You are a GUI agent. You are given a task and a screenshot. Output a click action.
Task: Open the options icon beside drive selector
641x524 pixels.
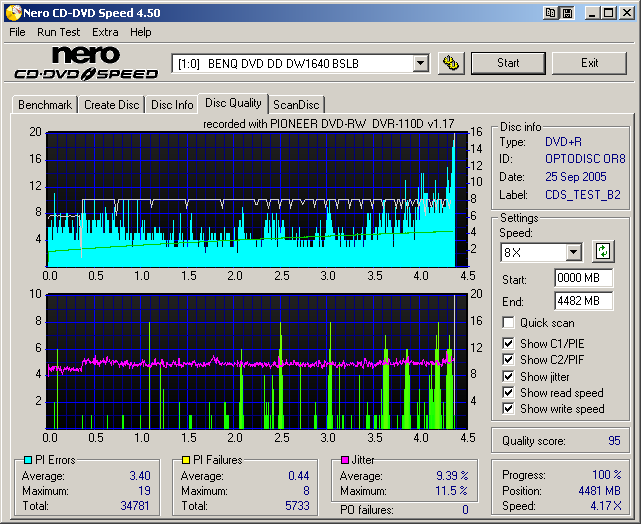click(x=451, y=64)
